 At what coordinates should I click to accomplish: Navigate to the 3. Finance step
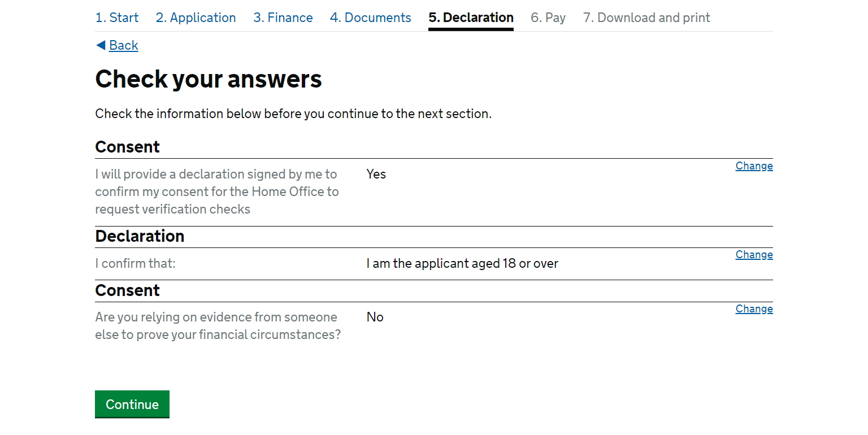tap(283, 18)
